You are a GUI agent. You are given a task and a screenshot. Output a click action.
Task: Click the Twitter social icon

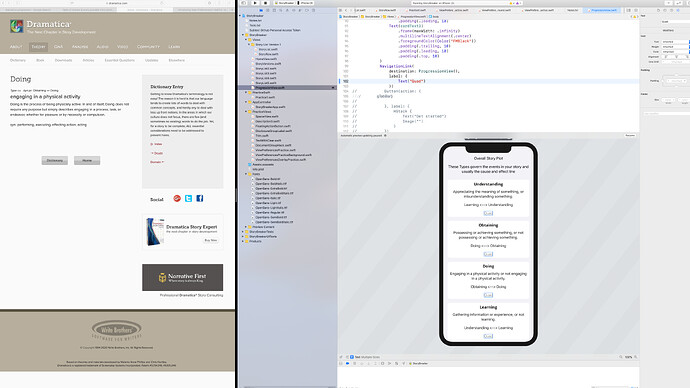point(188,198)
